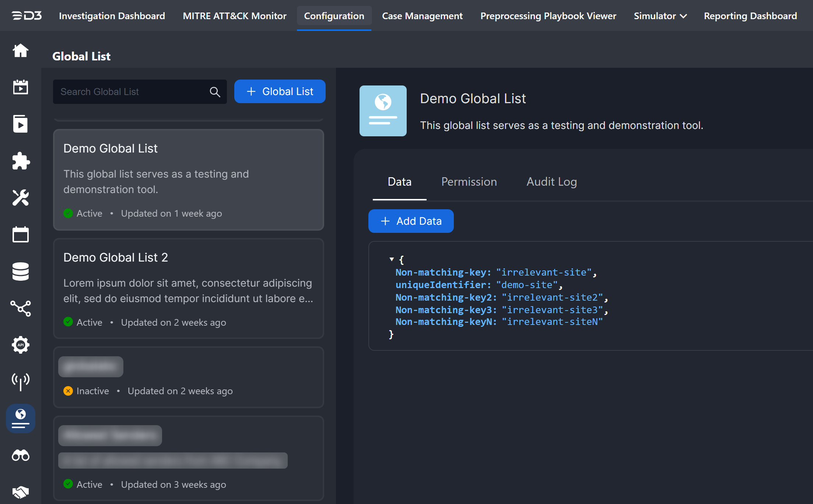Collapse the JSON root object triangle
813x504 pixels.
392,259
